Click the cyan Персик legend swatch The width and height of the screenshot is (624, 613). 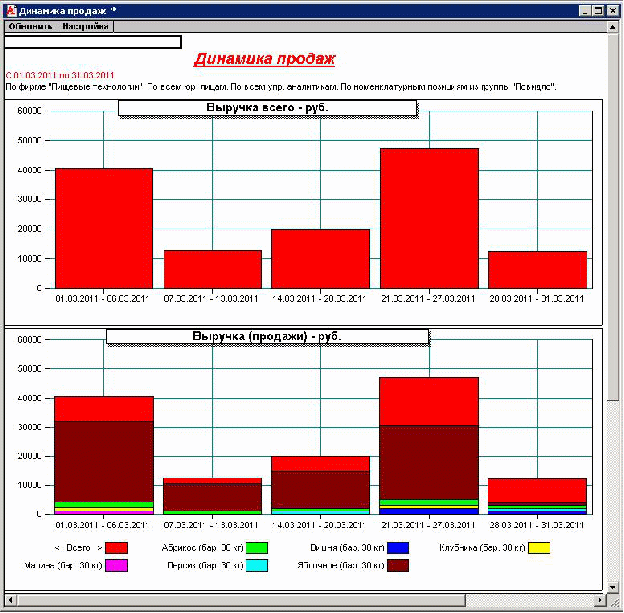tap(257, 566)
